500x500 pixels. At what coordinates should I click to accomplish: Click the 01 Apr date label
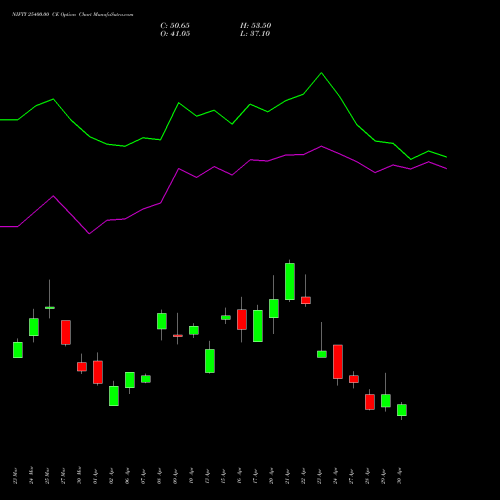[x=95, y=476]
